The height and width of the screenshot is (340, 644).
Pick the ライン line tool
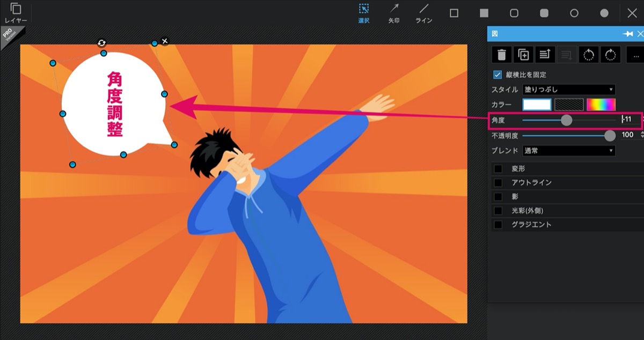click(x=424, y=13)
